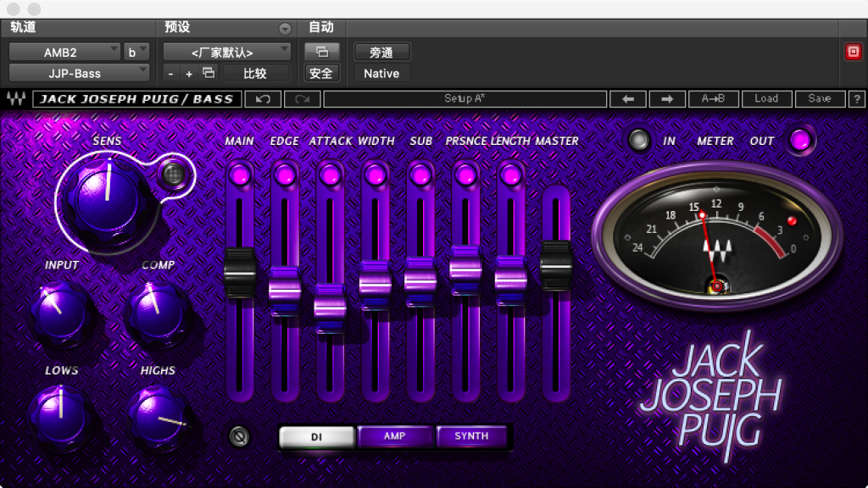Click the 比较 compare button
Image resolution: width=868 pixels, height=488 pixels.
click(255, 73)
